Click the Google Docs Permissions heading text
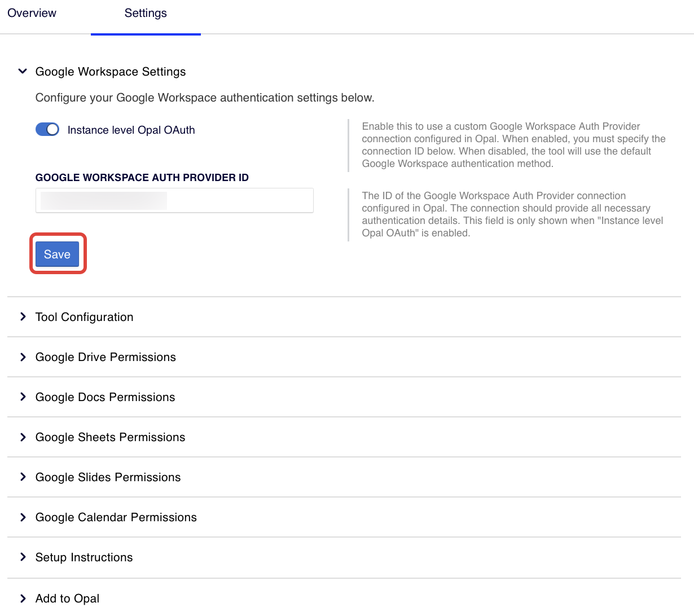This screenshot has width=694, height=616. click(x=106, y=397)
